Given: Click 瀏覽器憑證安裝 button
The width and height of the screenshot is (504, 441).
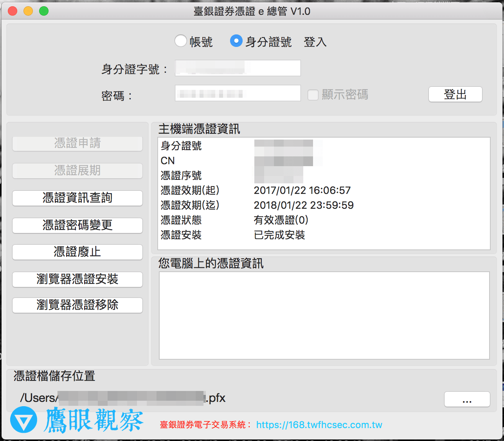Looking at the screenshot, I should point(77,280).
